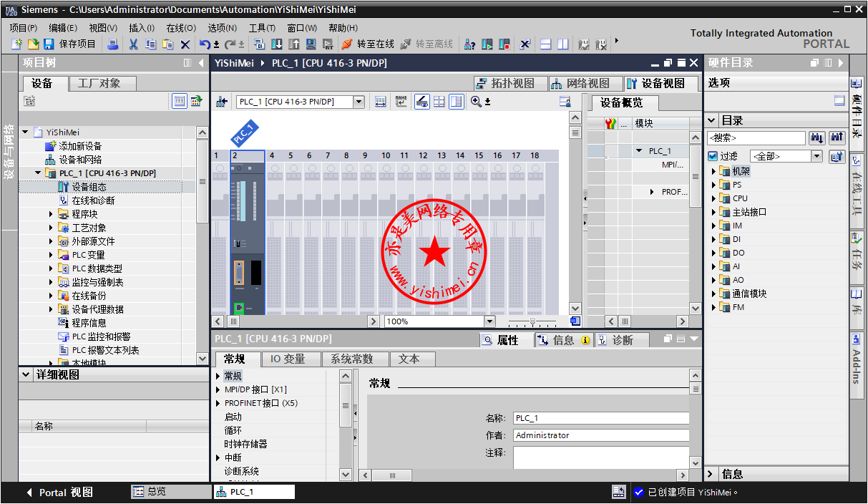Expand the 程序块 tree node
The height and width of the screenshot is (504, 868).
tap(51, 214)
